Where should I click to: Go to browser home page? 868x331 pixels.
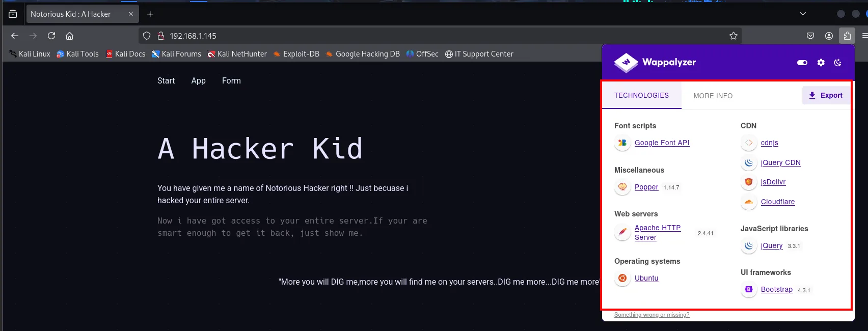tap(70, 36)
